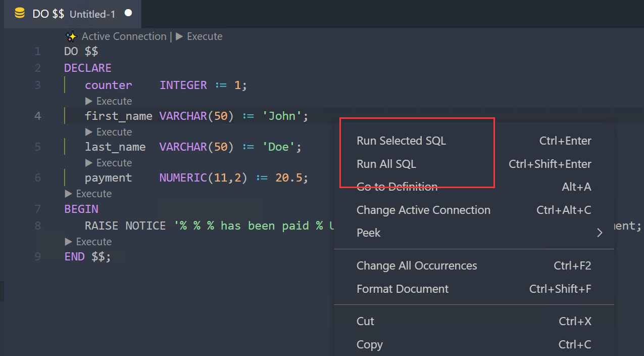The height and width of the screenshot is (356, 644).
Task: Click the 20.5 value on line 6
Action: (x=289, y=178)
